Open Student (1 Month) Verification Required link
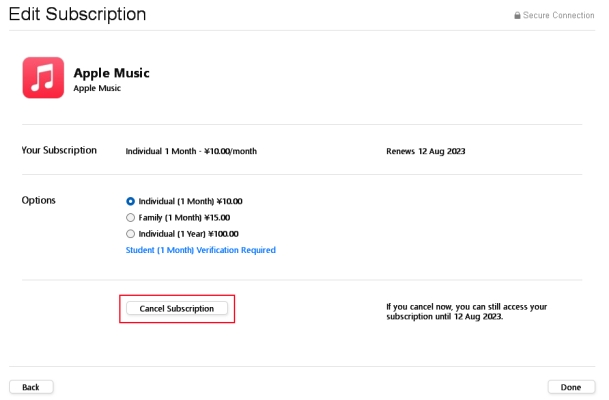This screenshot has width=609, height=400. coord(200,250)
